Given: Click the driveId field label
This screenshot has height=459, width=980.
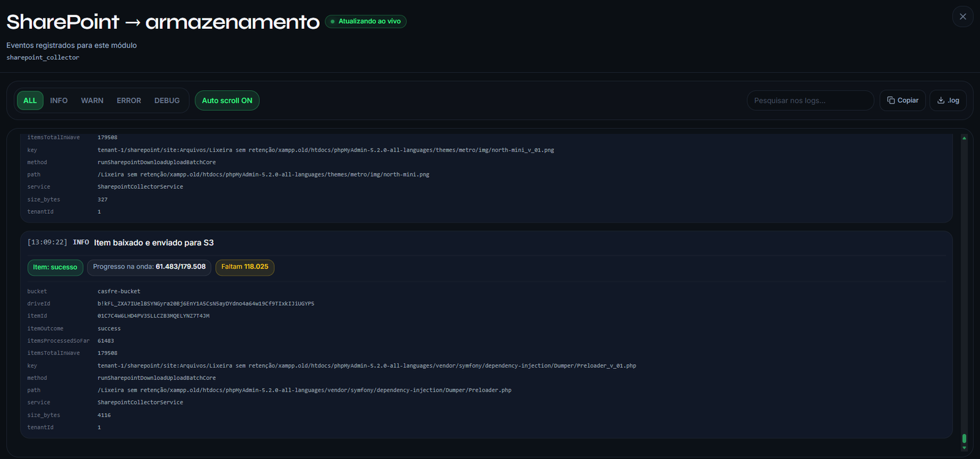Looking at the screenshot, I should [x=39, y=304].
